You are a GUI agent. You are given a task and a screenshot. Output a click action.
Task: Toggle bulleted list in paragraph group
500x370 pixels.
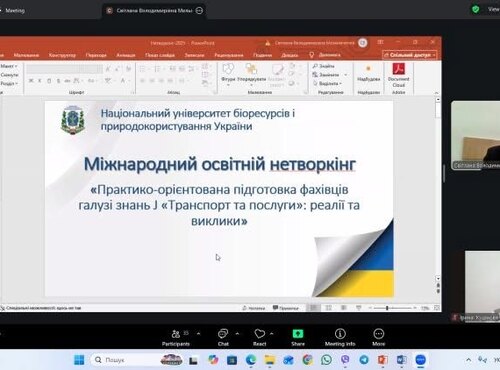point(144,69)
